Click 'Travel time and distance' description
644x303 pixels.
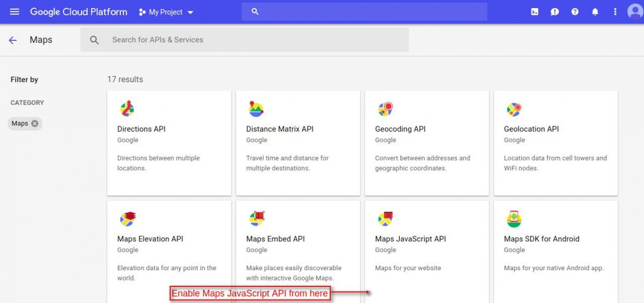287,163
